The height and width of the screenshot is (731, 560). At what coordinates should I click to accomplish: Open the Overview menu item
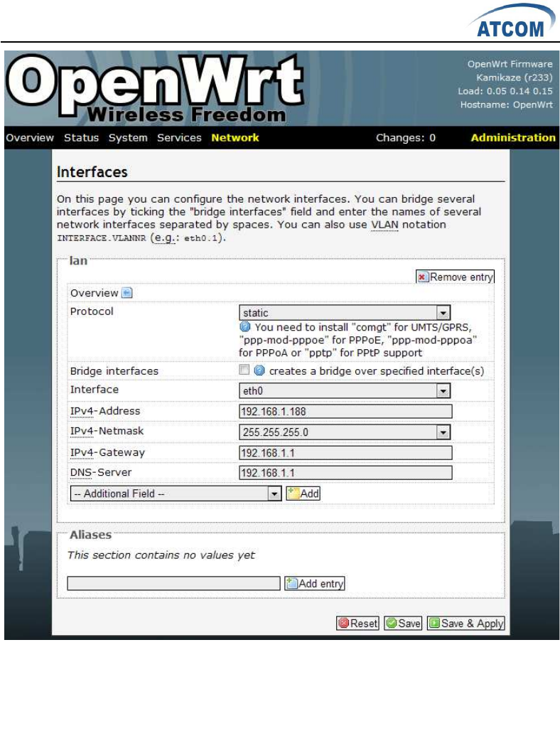click(30, 138)
